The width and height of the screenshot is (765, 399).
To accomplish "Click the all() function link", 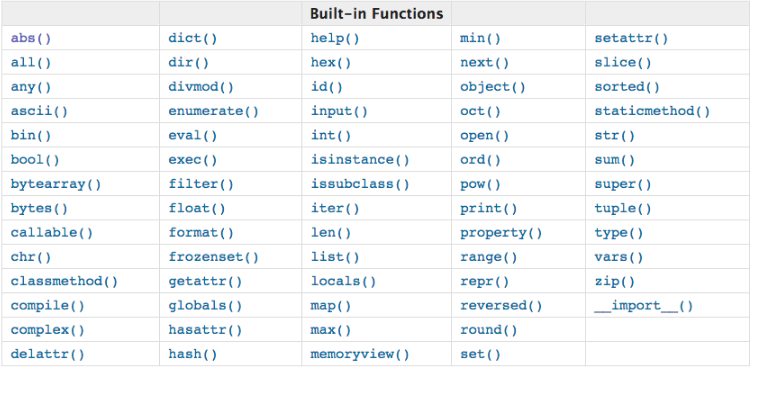I will (x=31, y=62).
